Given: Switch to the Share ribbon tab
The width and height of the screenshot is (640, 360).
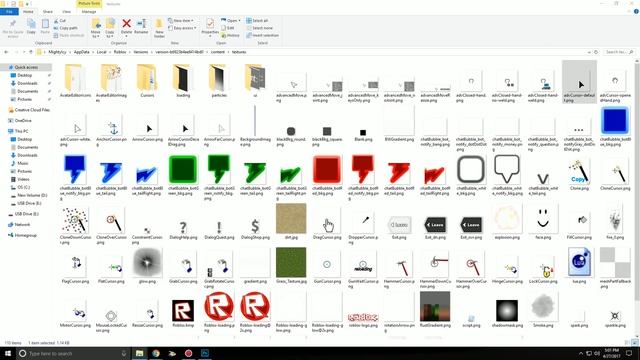Looking at the screenshot, I should [48, 12].
